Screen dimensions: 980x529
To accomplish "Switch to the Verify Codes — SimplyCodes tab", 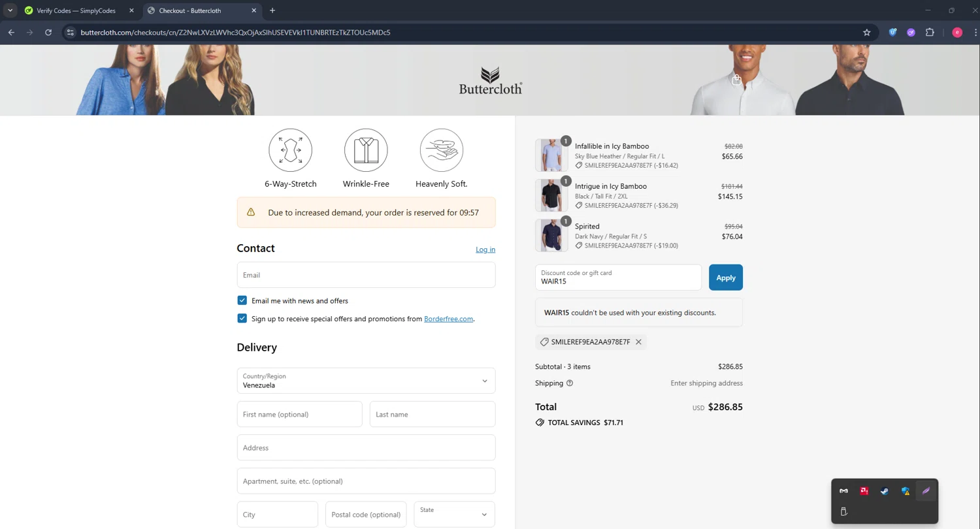I will tap(76, 10).
